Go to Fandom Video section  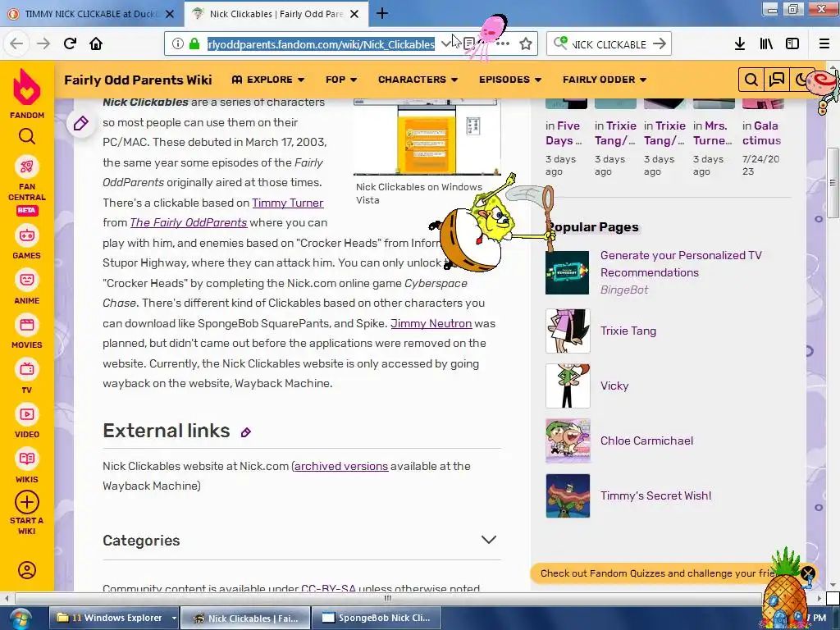click(27, 422)
